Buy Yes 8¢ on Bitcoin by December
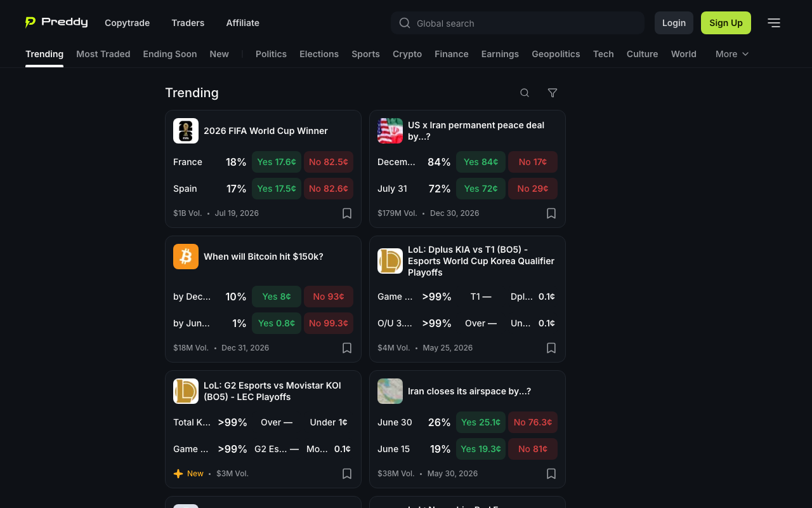812x508 pixels. tap(277, 297)
